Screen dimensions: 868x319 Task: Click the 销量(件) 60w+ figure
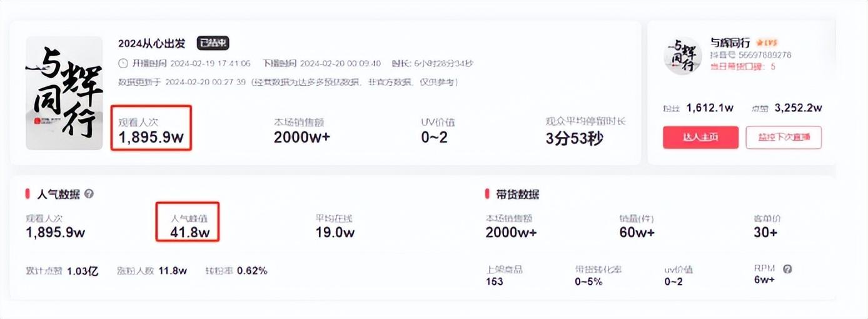(x=637, y=233)
